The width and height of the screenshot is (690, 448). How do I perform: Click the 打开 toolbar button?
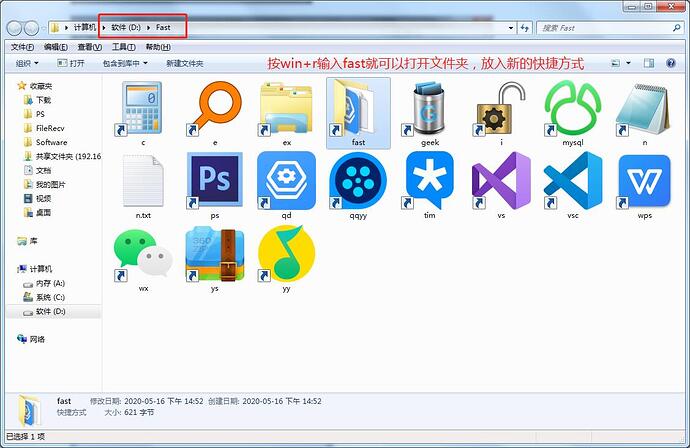[71, 63]
